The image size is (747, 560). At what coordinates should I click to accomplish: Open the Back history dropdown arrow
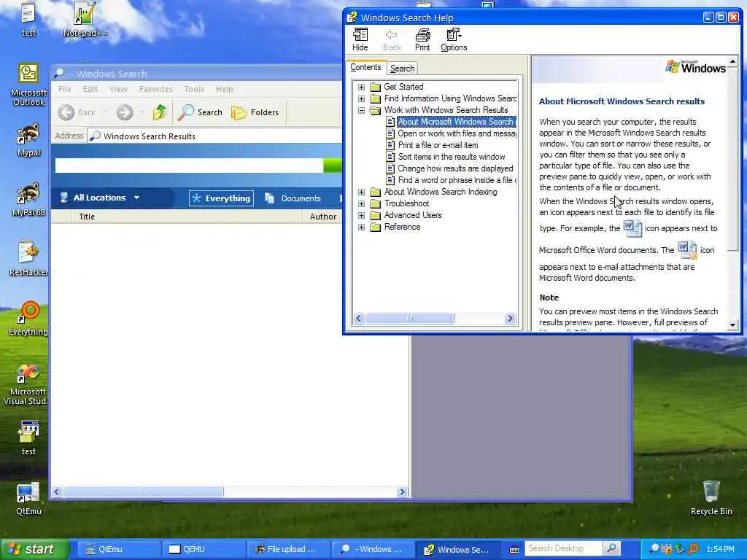(x=104, y=113)
